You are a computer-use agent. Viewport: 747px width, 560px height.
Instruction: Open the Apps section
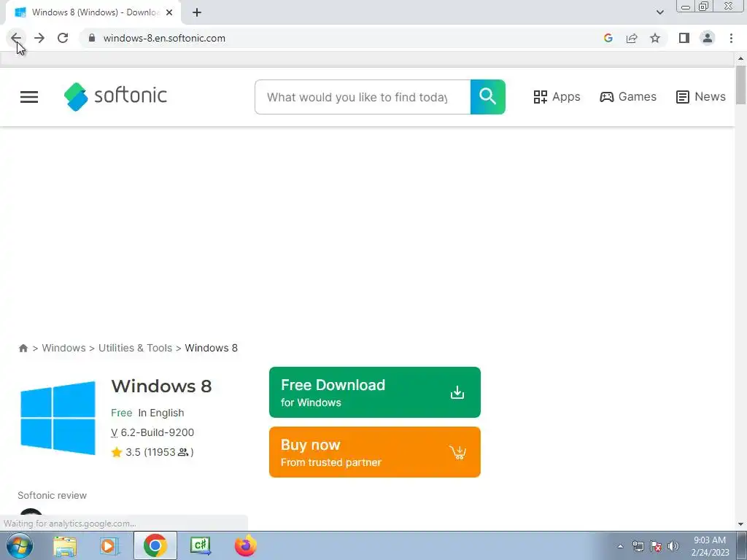(x=557, y=97)
